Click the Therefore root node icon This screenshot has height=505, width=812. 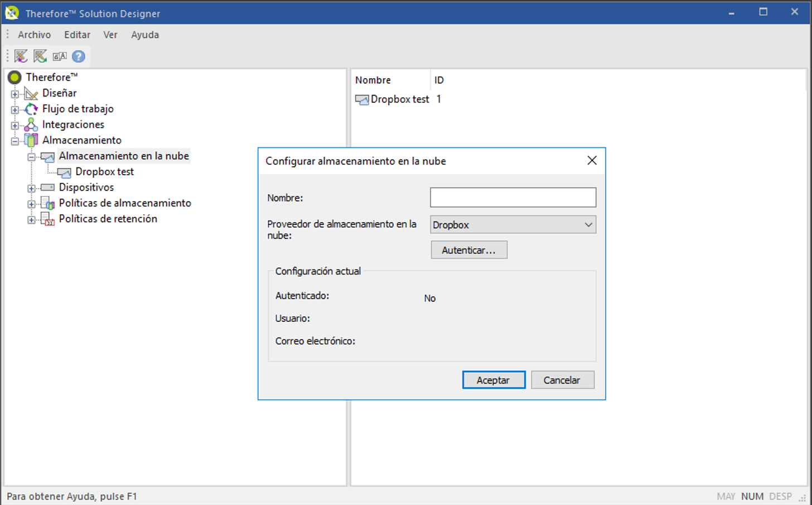(x=14, y=77)
